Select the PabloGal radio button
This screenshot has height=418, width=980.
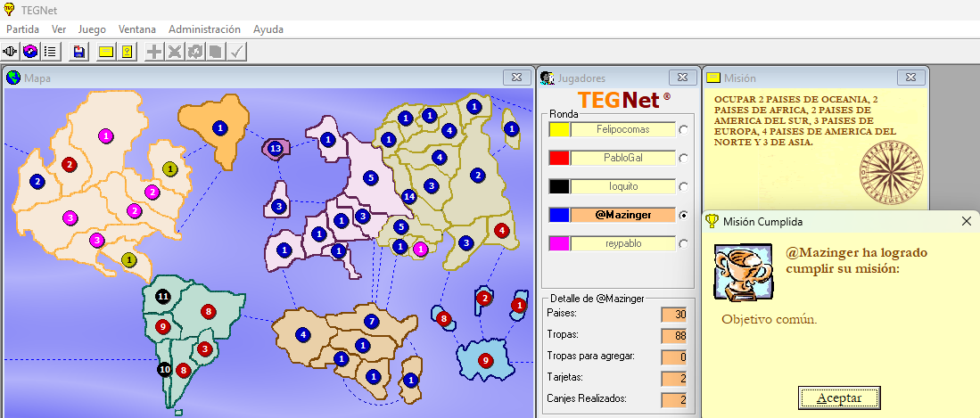point(684,159)
